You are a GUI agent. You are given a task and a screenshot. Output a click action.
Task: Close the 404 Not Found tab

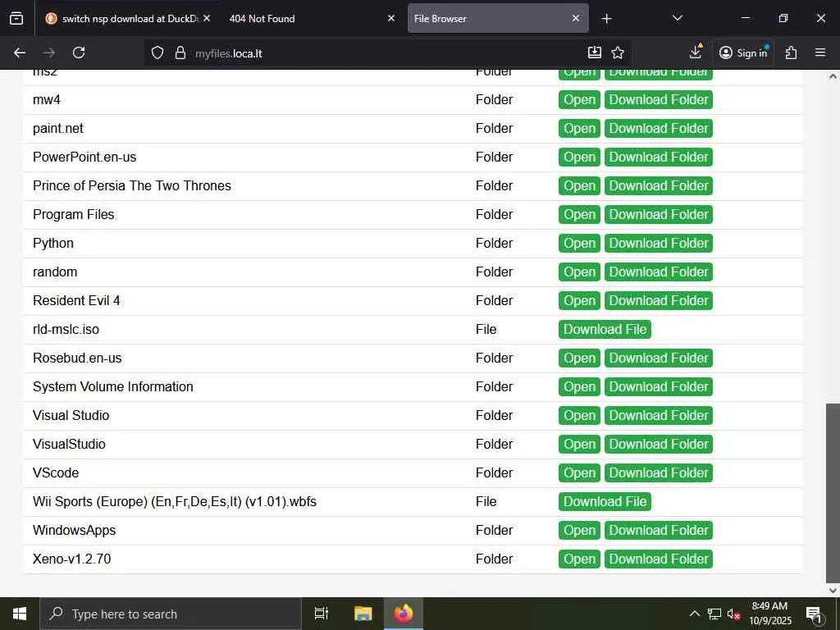(x=391, y=18)
